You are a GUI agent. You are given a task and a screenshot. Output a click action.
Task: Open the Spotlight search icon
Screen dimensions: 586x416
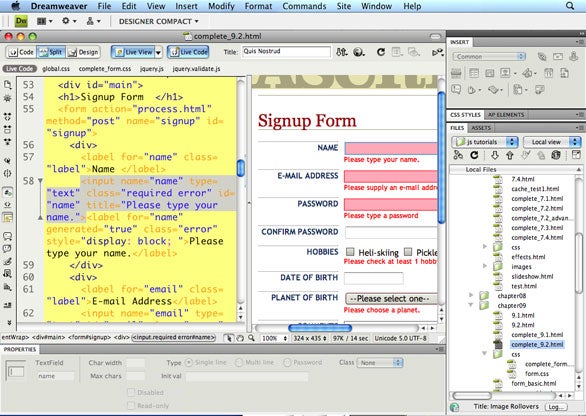pos(570,6)
